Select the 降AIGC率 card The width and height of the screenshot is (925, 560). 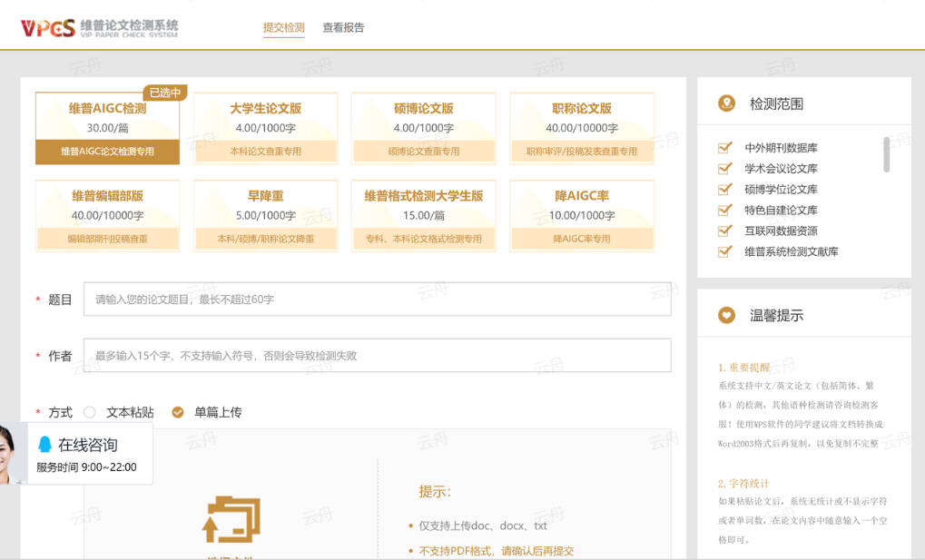(582, 215)
